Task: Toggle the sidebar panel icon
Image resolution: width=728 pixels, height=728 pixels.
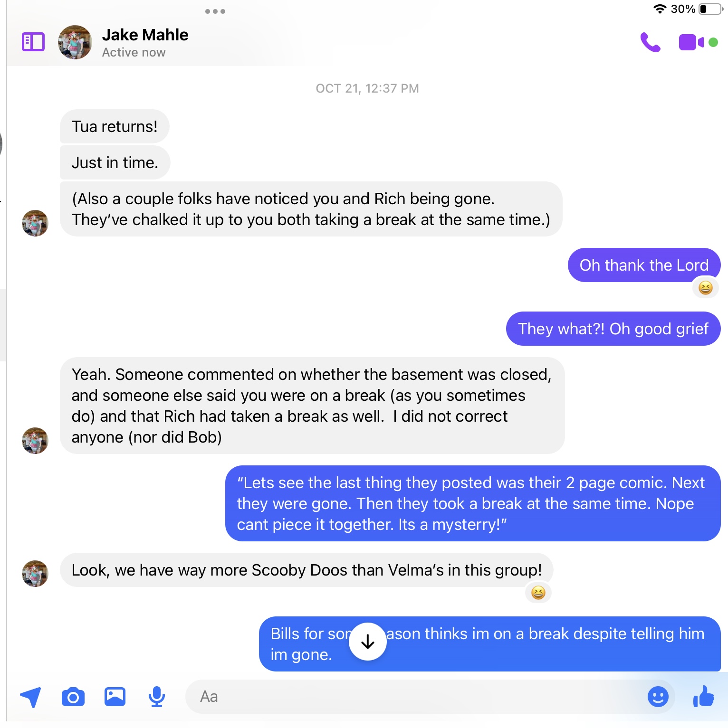Action: [x=33, y=42]
